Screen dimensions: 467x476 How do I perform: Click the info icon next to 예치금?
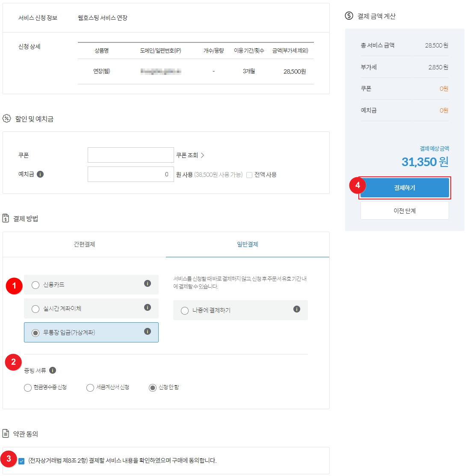pyautogui.click(x=40, y=174)
